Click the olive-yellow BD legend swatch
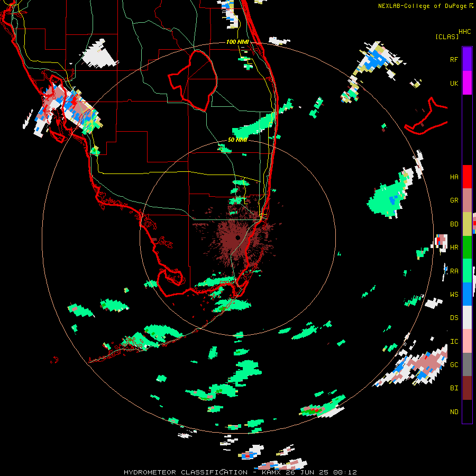The height and width of the screenshot is (476, 476). pyautogui.click(x=467, y=224)
